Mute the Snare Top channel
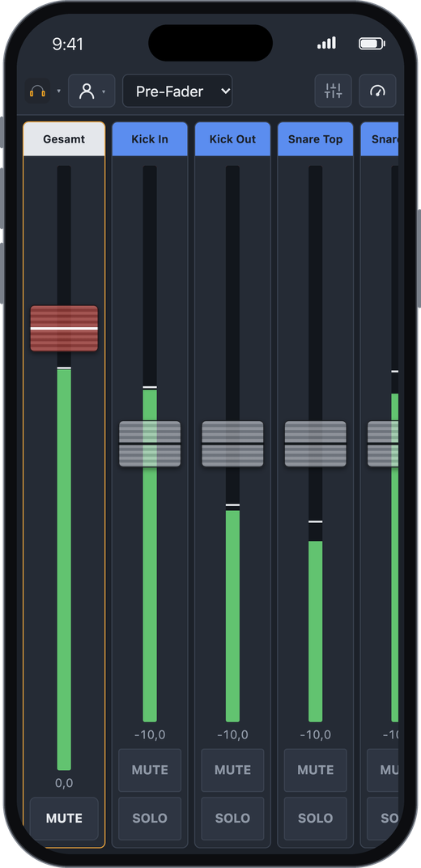Image resolution: width=421 pixels, height=868 pixels. [315, 770]
